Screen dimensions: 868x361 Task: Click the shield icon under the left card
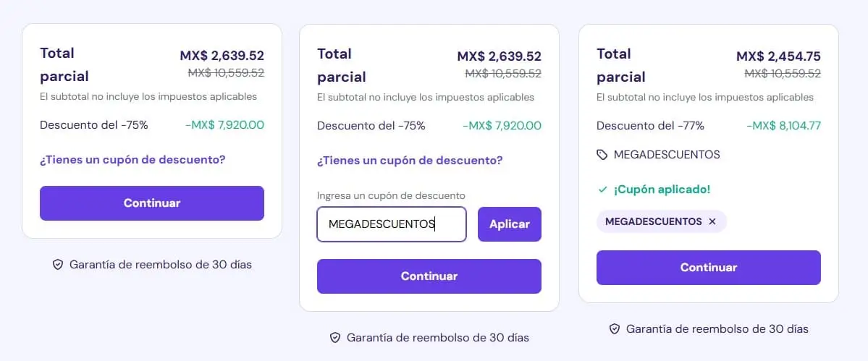click(x=58, y=265)
